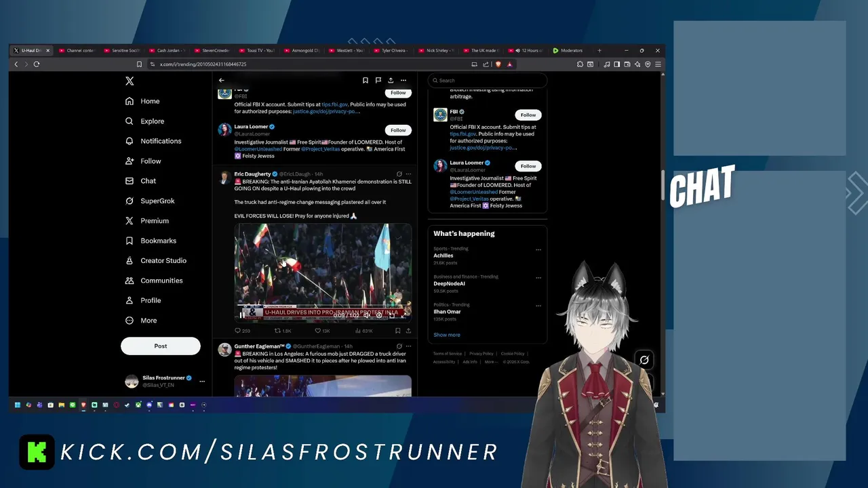
Task: Open more options on Gunther Eagleman's post
Action: [408, 346]
